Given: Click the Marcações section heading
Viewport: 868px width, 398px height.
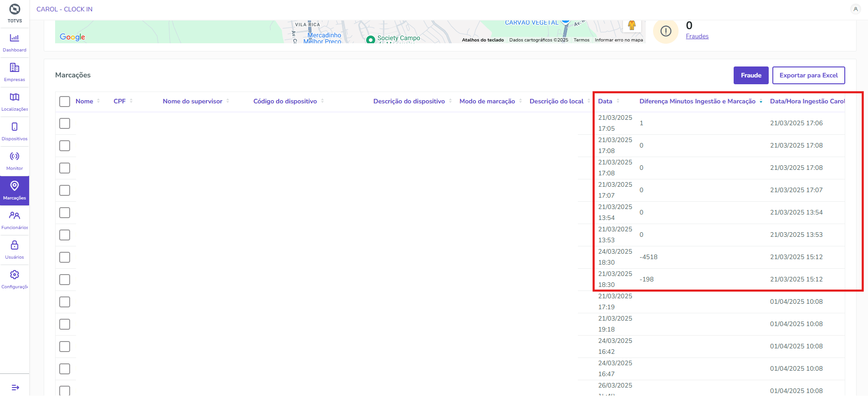Looking at the screenshot, I should (73, 75).
